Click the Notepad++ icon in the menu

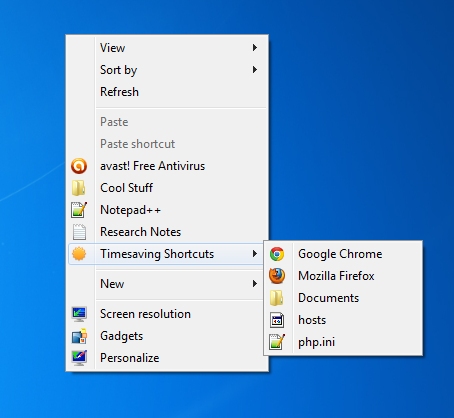79,210
